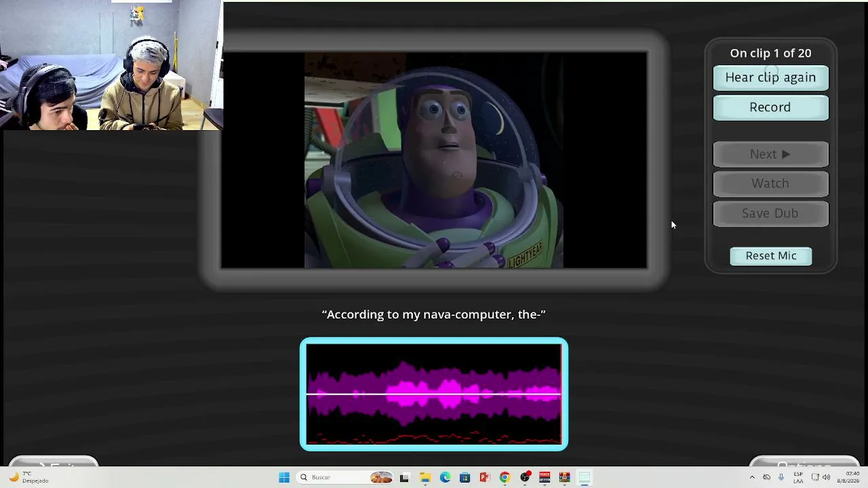Open the OBS Studio taskbar icon

pyautogui.click(x=525, y=478)
